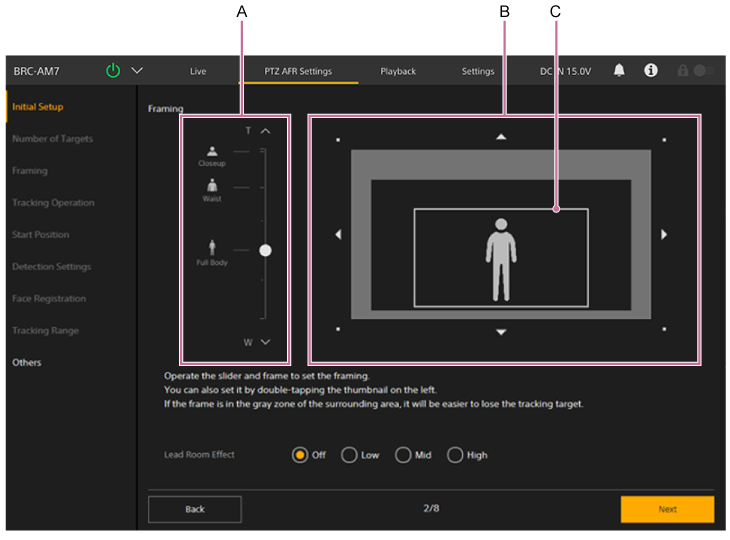This screenshot has height=540, width=730.
Task: Set Lead Room Effect to High
Action: tap(455, 455)
